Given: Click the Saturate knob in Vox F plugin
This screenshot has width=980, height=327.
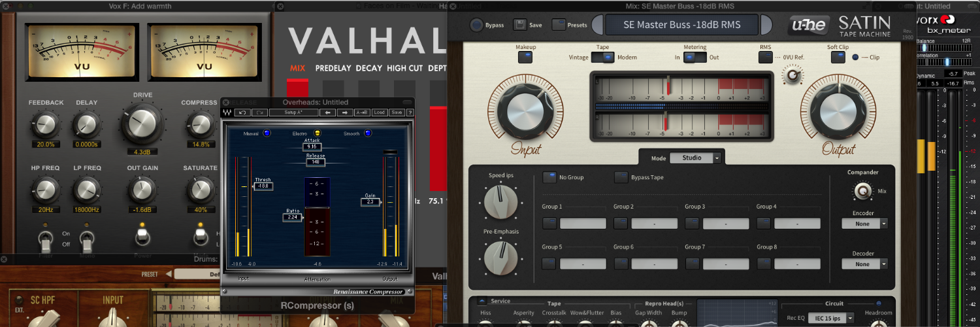Looking at the screenshot, I should 200,190.
